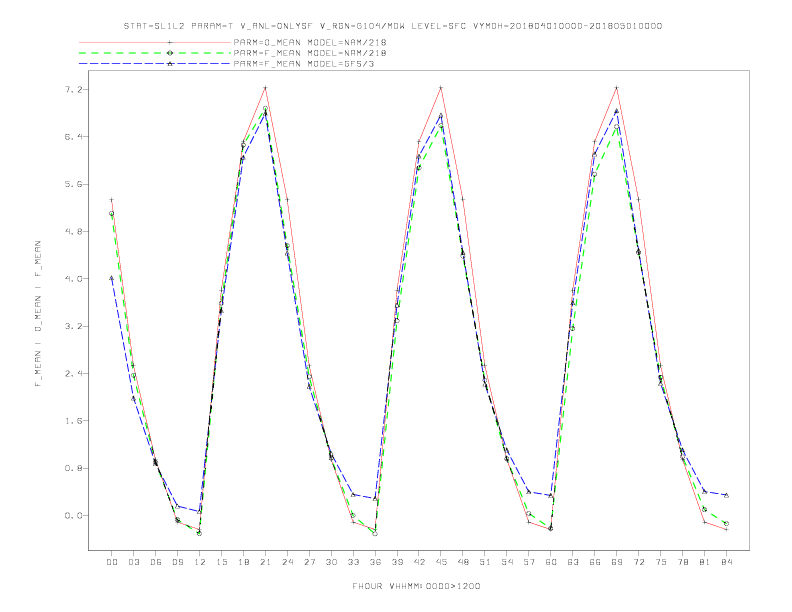Viewport: 792px width, 612px height.
Task: Click x-axis tick label 42
Action: point(419,562)
